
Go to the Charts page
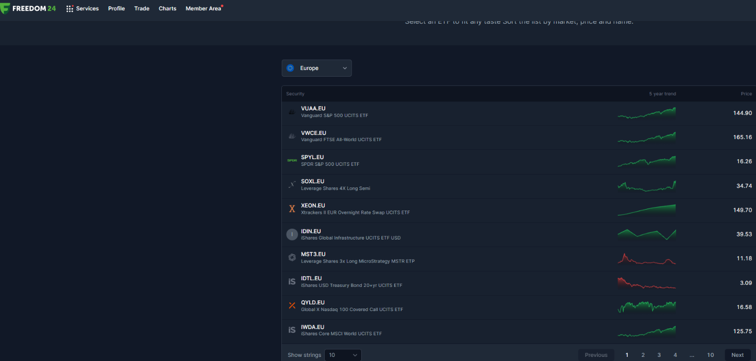click(x=167, y=9)
